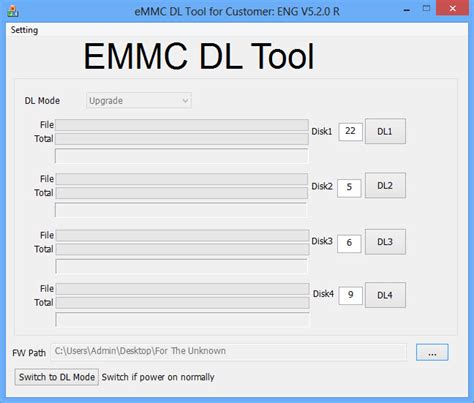Screen dimensions: 474x403
Task: Click Disk4 Total progress bar
Action: tap(182, 302)
